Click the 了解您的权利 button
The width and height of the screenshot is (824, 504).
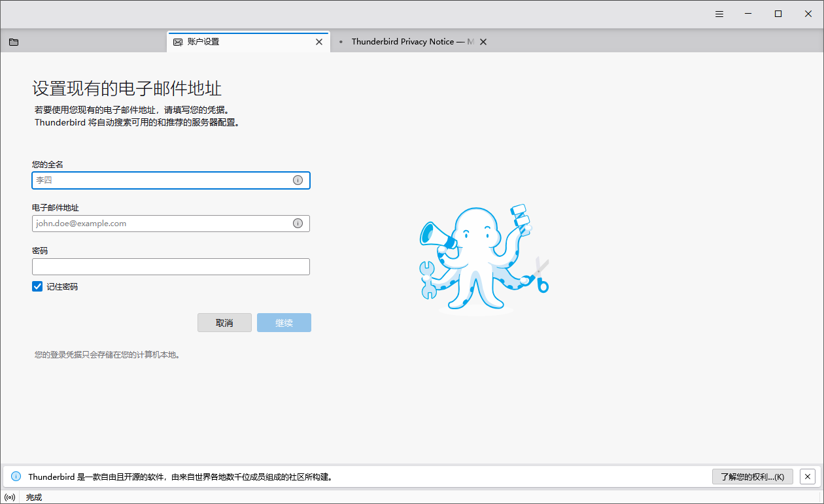(x=752, y=477)
